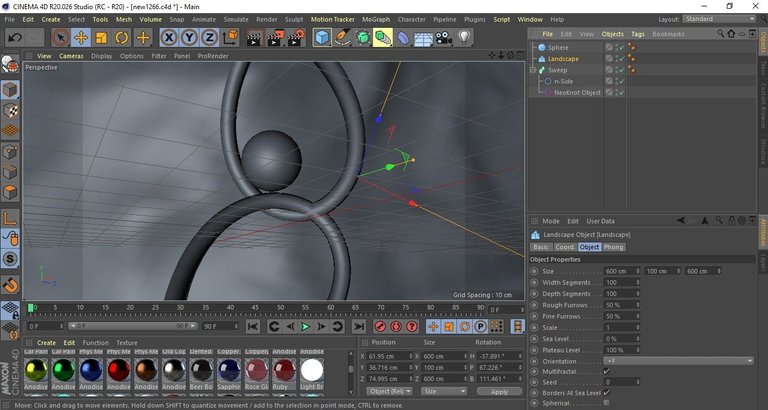Open the Orientation dropdown
768x410 pixels.
(679, 361)
